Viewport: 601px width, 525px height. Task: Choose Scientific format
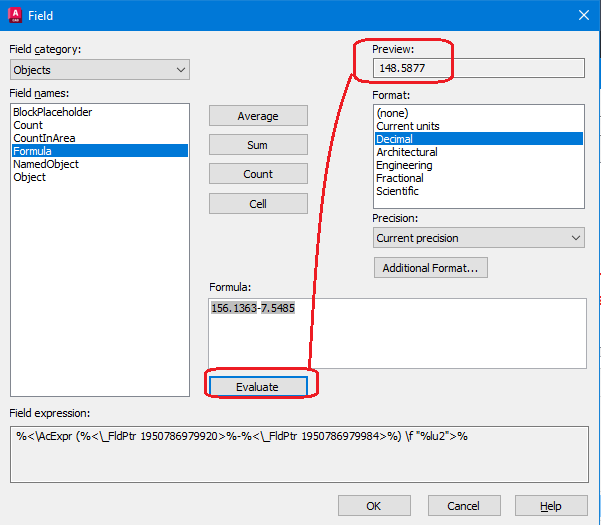(x=479, y=191)
